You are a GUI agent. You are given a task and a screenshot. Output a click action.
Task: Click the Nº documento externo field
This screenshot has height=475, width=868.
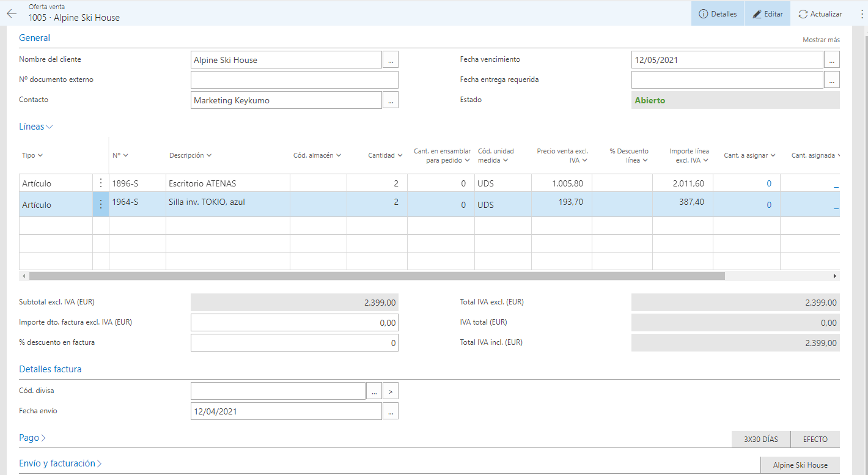point(295,79)
